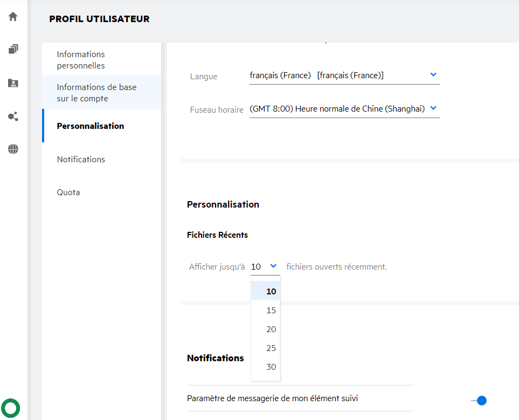Open the Quota section
The image size is (519, 420).
click(x=68, y=192)
